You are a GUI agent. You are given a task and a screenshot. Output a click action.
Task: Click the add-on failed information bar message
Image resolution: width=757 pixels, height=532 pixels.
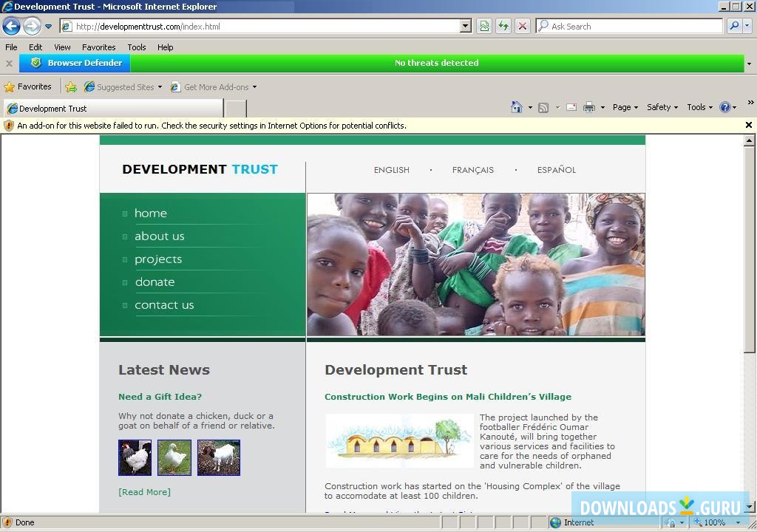[211, 126]
